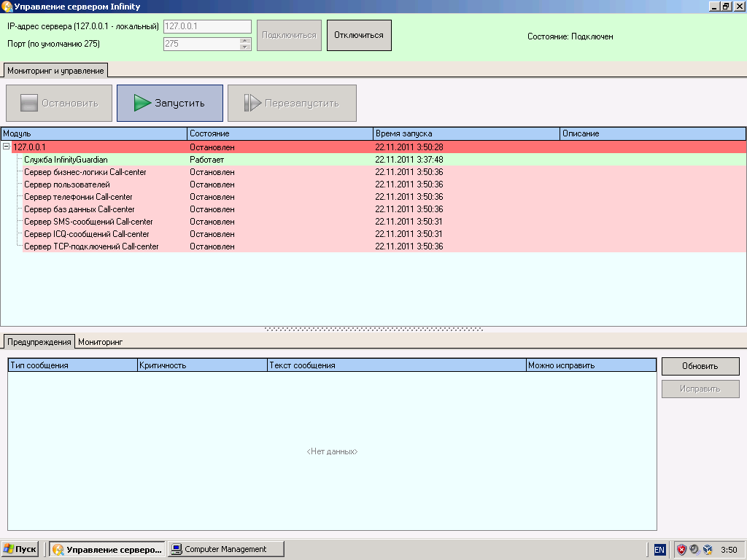
Task: Select Сервер баз данных Call-center row
Action: 384,209
